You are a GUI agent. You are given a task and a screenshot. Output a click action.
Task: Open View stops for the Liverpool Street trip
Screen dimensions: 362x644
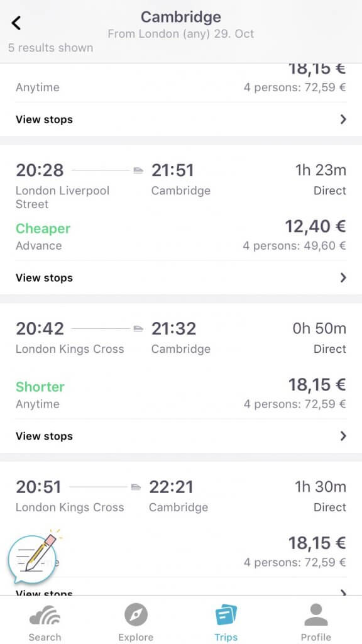pyautogui.click(x=44, y=277)
